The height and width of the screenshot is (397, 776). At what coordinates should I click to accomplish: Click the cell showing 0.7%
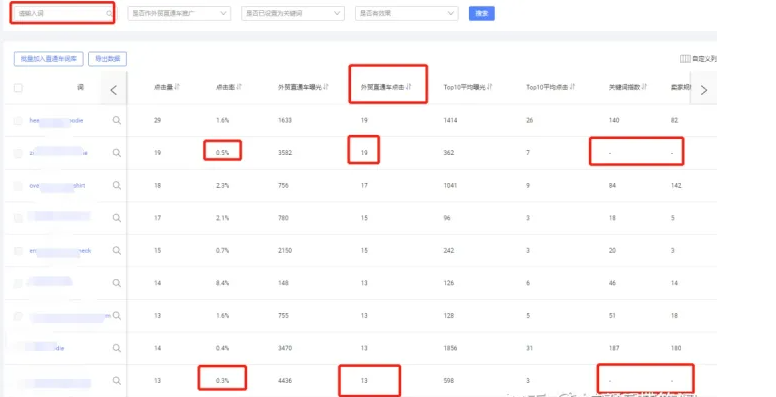point(222,250)
